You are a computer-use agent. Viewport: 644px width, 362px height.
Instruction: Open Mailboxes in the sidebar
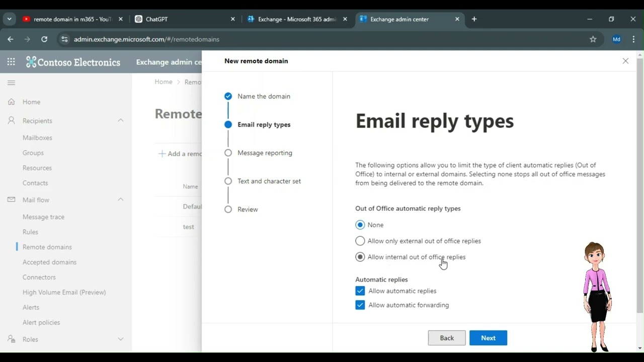pos(37,138)
